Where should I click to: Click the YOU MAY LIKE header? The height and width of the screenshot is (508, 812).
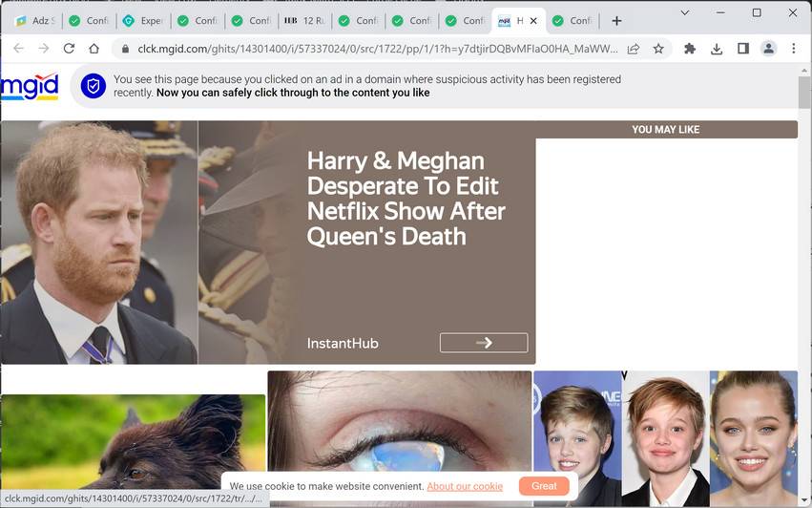coord(665,130)
